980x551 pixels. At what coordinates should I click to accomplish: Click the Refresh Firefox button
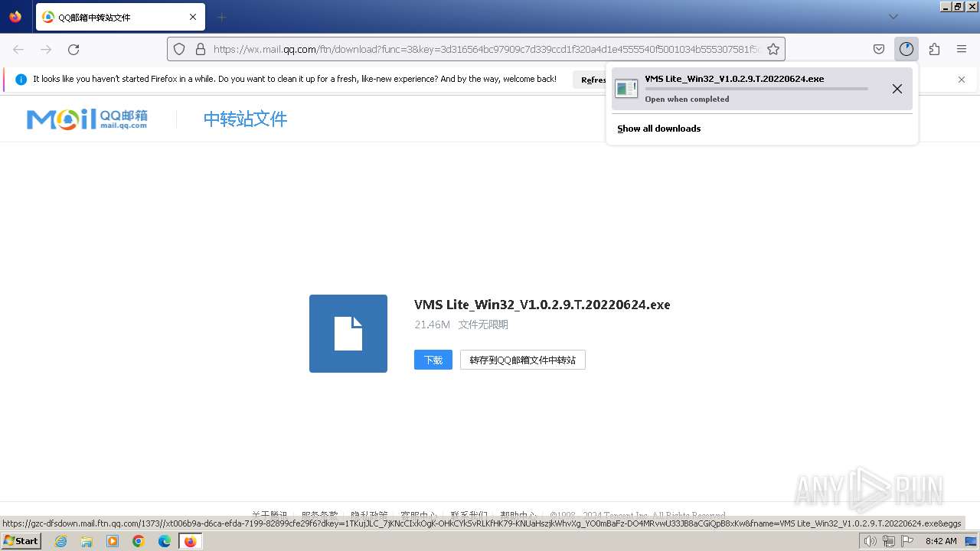[x=591, y=80]
